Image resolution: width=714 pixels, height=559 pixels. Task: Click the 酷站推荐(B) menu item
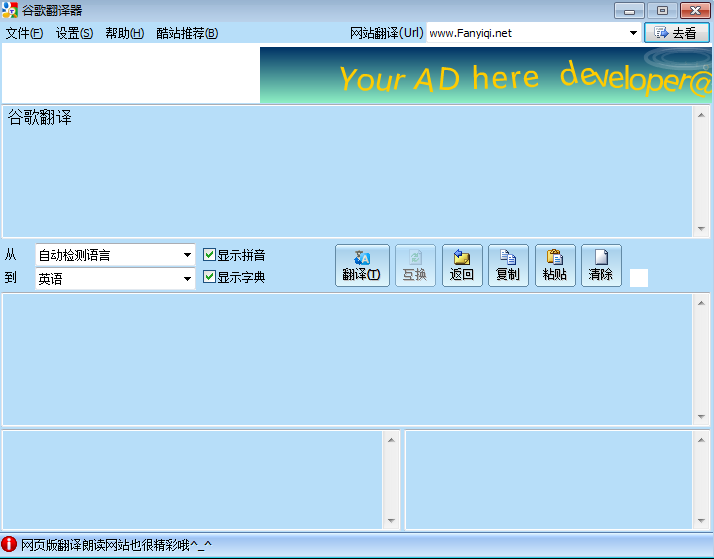(x=187, y=33)
